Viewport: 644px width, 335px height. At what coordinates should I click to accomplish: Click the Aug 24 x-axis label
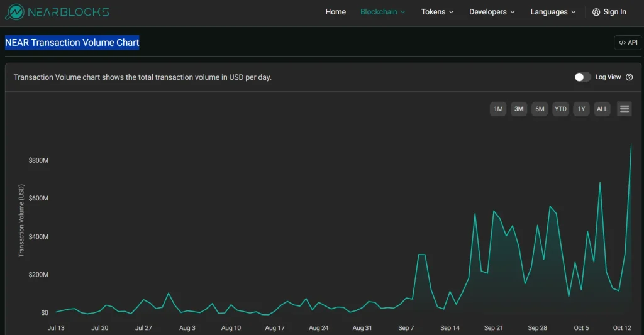click(x=319, y=327)
